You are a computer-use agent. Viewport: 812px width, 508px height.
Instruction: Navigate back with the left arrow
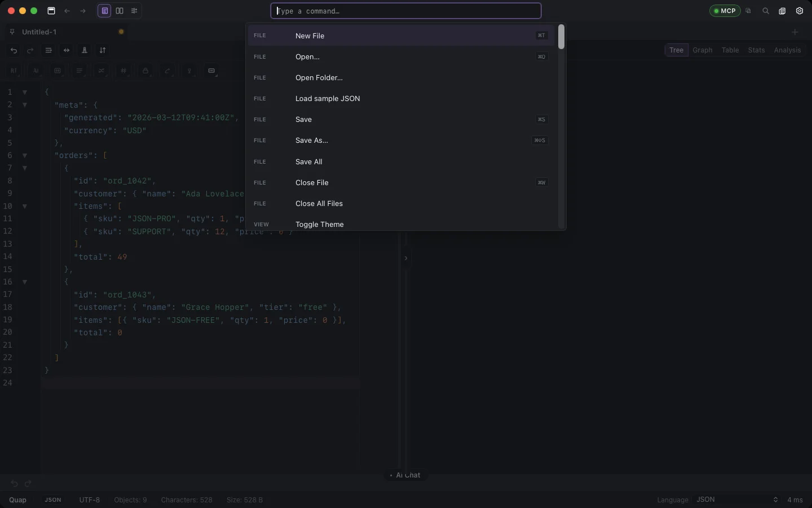point(67,11)
